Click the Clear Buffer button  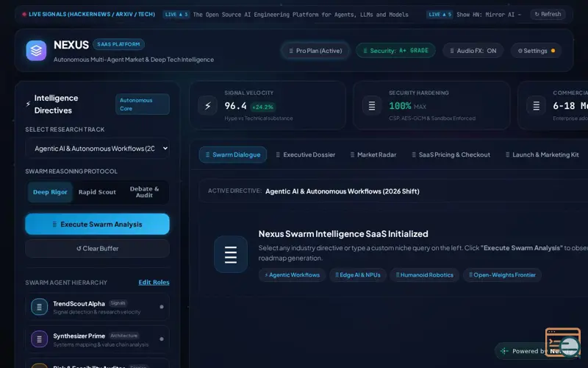pyautogui.click(x=98, y=249)
